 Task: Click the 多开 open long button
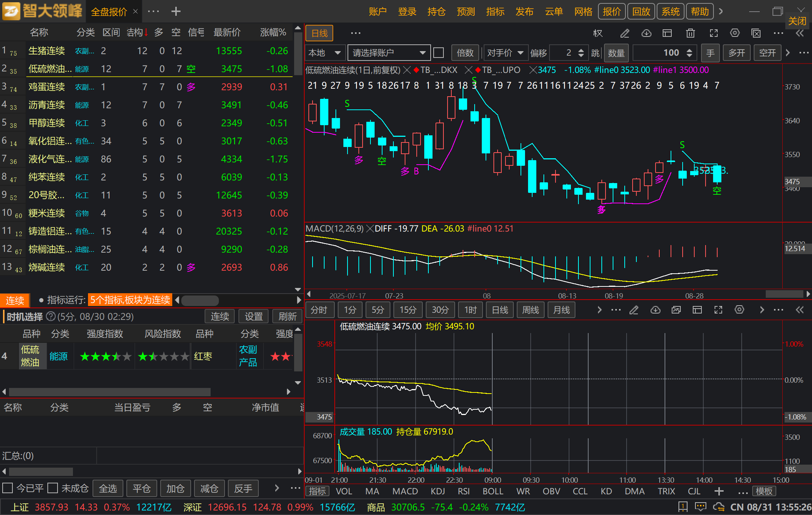[x=736, y=53]
